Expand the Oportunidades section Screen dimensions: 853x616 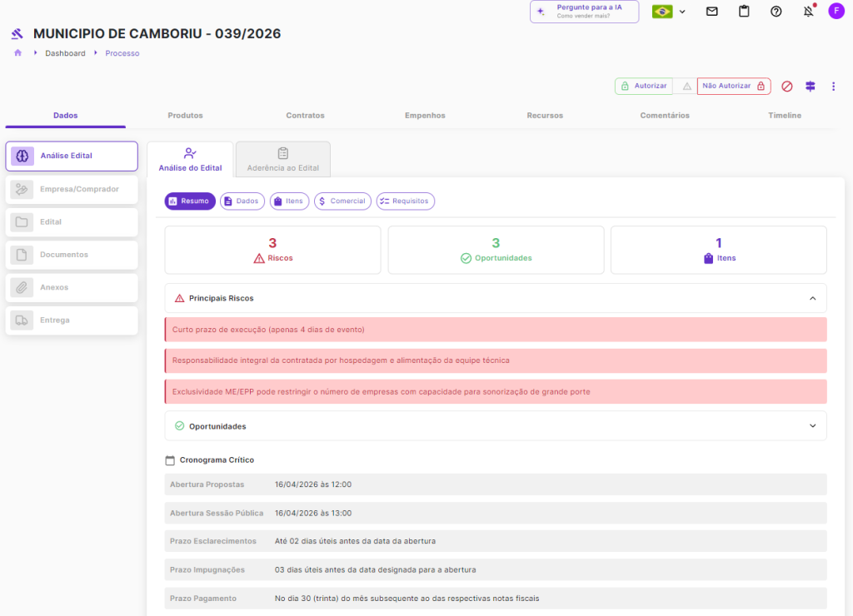coord(812,426)
